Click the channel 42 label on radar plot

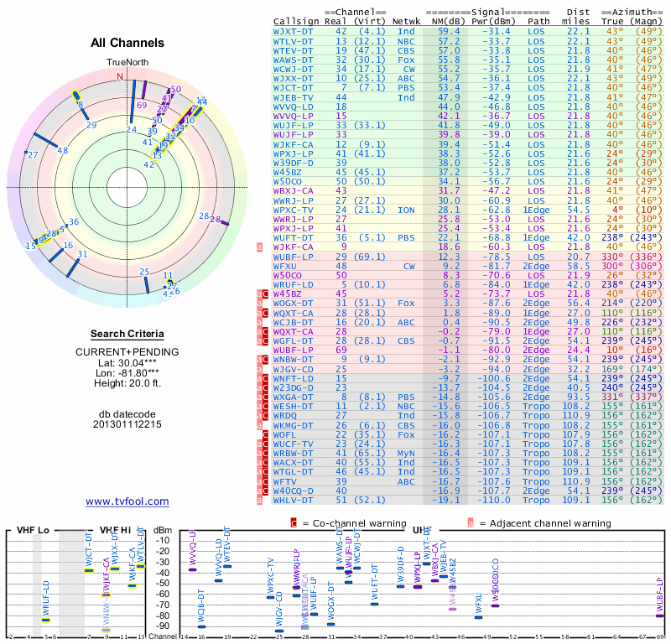tap(148, 164)
